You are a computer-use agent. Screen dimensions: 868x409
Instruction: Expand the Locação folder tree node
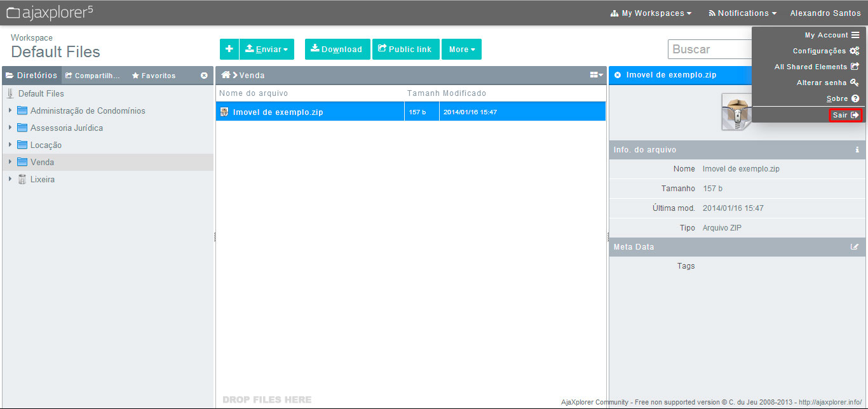coord(10,145)
